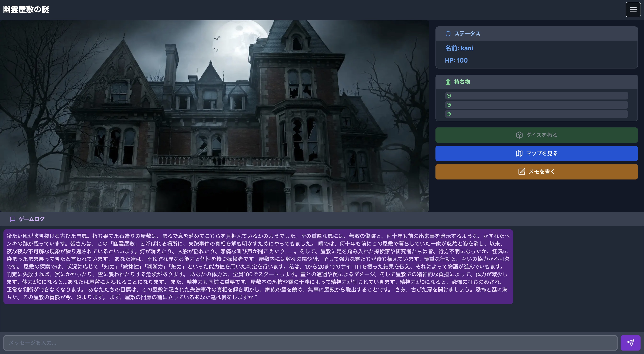Image resolution: width=644 pixels, height=354 pixels.
Task: Click the speech bubble icon beside ゲームログ
Action: tap(12, 219)
